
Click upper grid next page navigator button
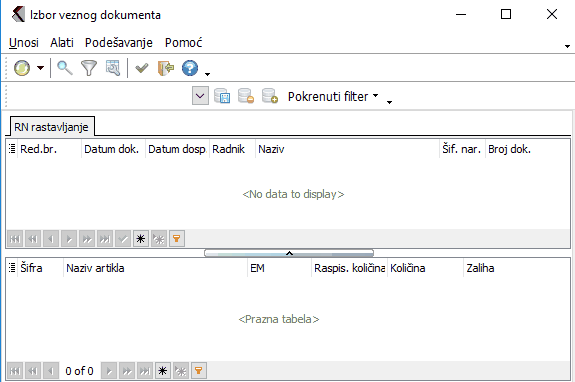coord(87,239)
